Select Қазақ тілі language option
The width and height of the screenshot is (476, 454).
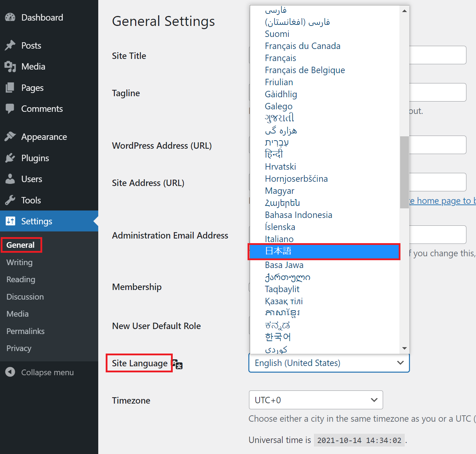(x=325, y=301)
